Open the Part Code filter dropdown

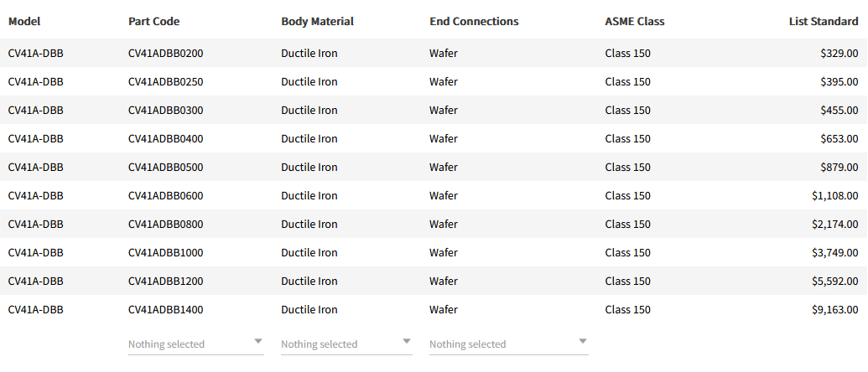click(x=195, y=344)
